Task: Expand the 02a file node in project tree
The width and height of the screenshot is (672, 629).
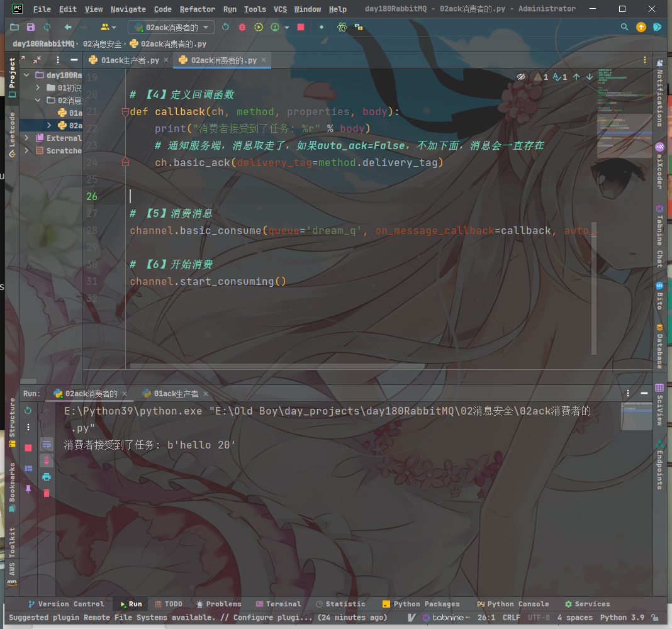Action: [x=49, y=125]
